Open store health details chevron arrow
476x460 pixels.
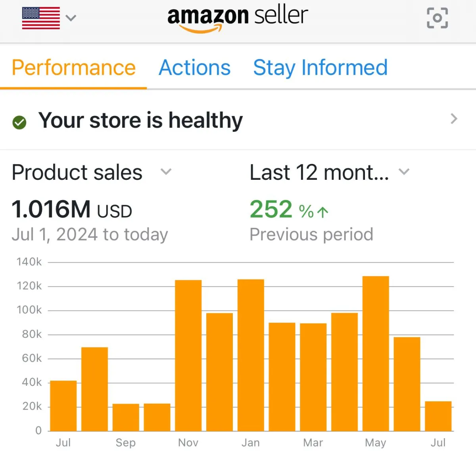(454, 119)
